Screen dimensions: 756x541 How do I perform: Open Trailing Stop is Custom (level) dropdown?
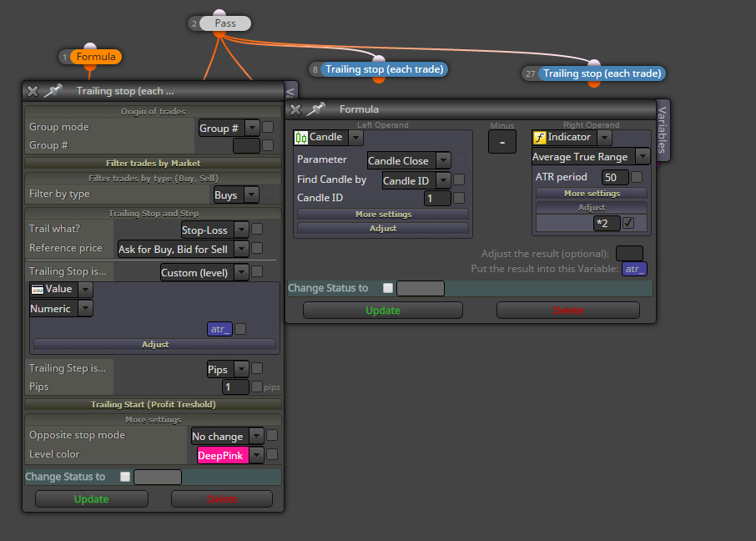[x=204, y=273]
